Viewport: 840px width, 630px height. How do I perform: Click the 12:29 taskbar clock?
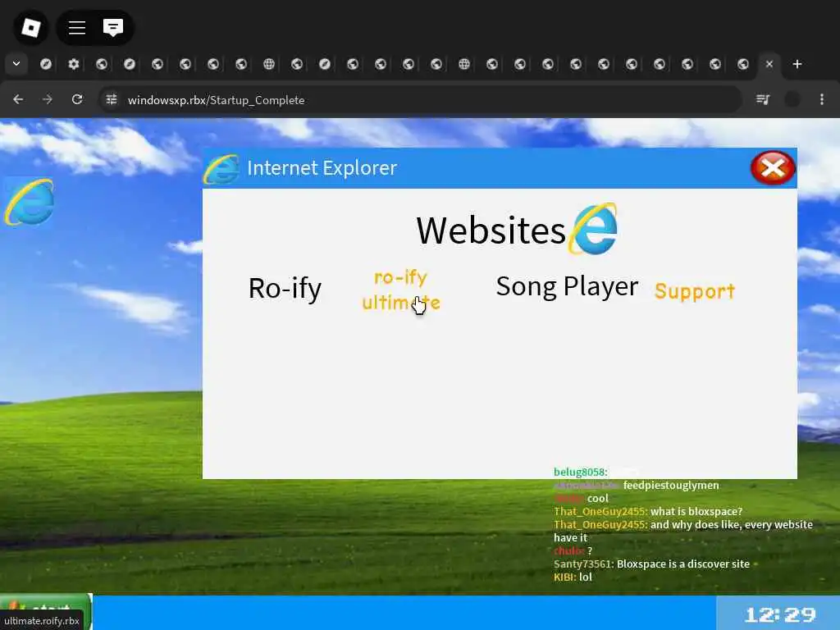pyautogui.click(x=780, y=614)
